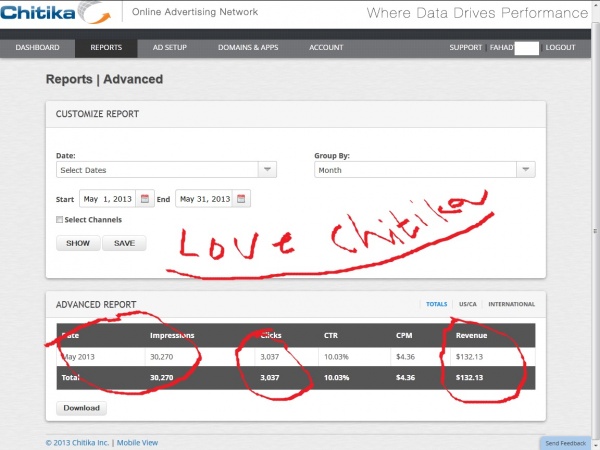Viewport: 600px width, 450px height.
Task: Download the advanced report
Action: click(x=82, y=408)
